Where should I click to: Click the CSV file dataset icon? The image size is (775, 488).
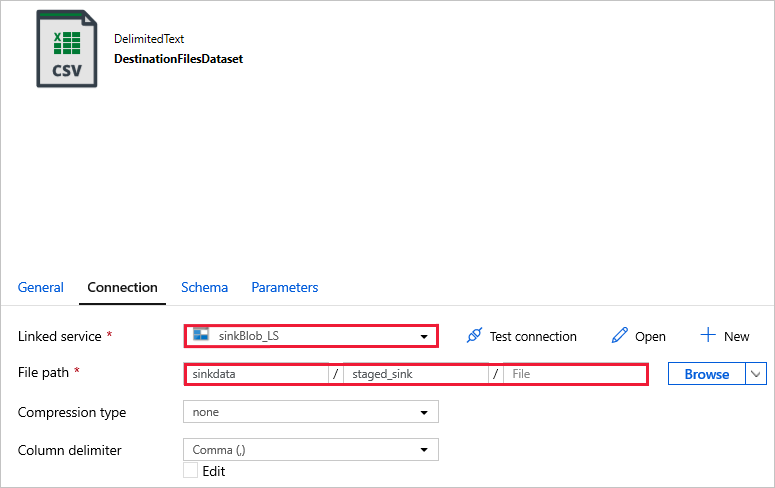click(x=67, y=47)
